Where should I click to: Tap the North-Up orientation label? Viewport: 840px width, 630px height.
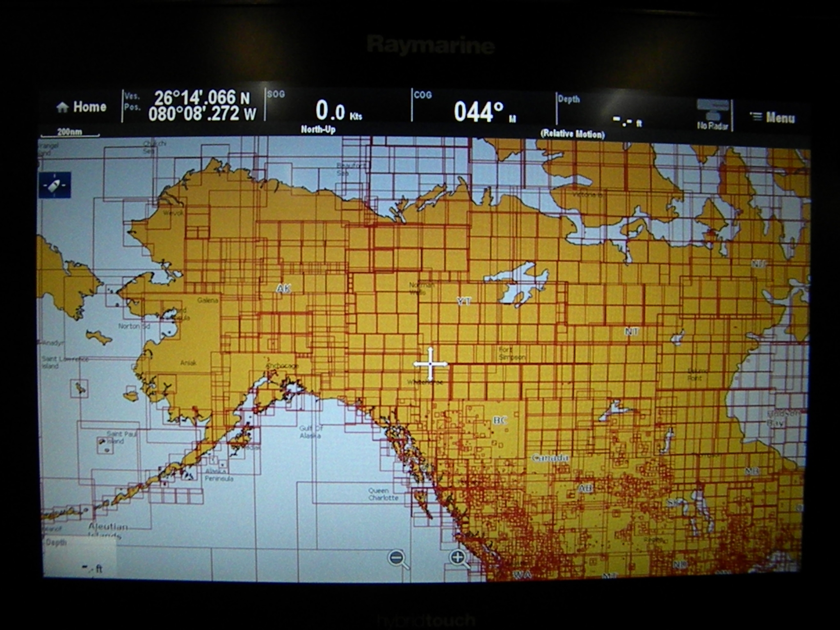click(318, 130)
